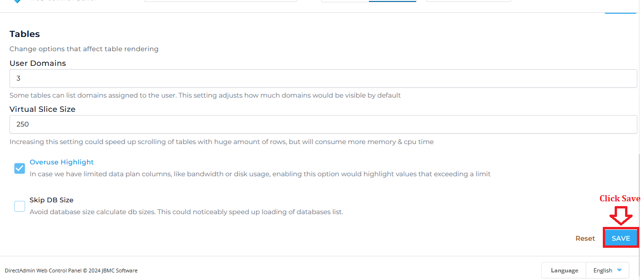The width and height of the screenshot is (644, 280).
Task: Click the partially visible search box at top
Action: [221, 1]
